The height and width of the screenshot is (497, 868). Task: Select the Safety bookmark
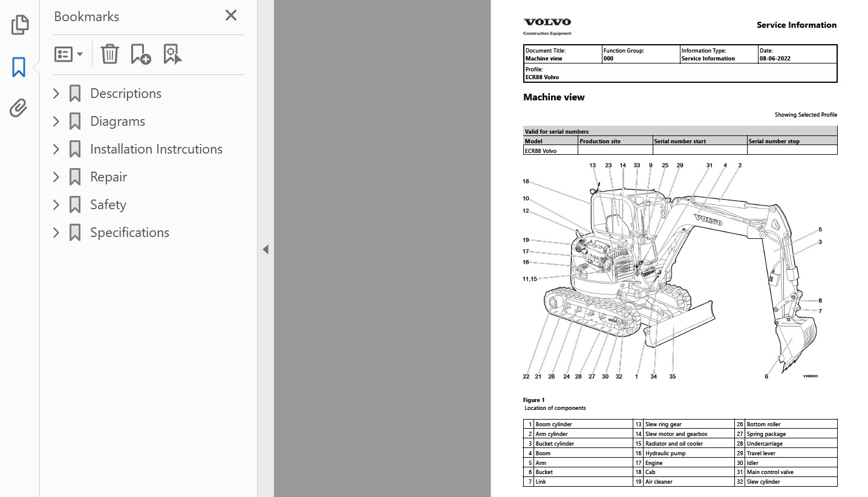[108, 205]
